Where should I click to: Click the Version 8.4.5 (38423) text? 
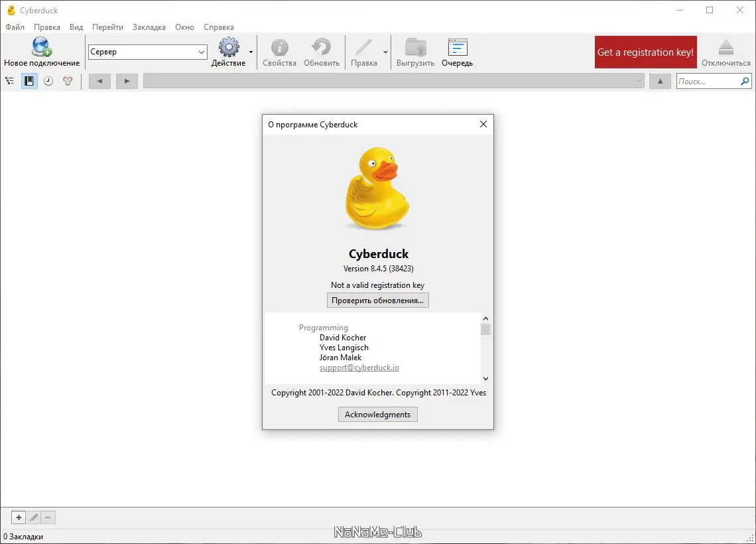(x=379, y=269)
